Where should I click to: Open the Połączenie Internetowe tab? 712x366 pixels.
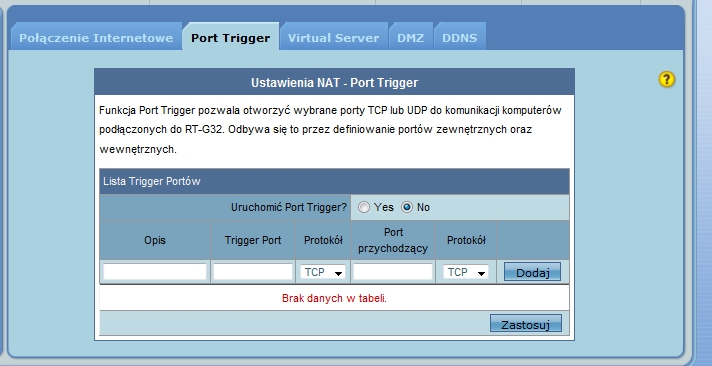point(96,37)
